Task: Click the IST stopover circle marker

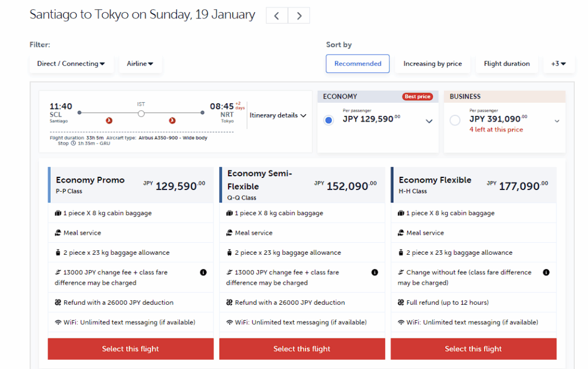Action: pos(141,114)
